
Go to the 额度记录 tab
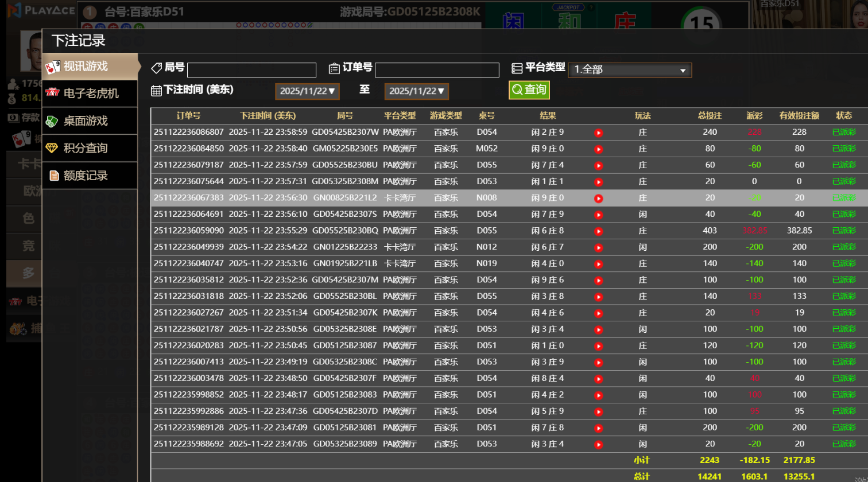(x=85, y=176)
